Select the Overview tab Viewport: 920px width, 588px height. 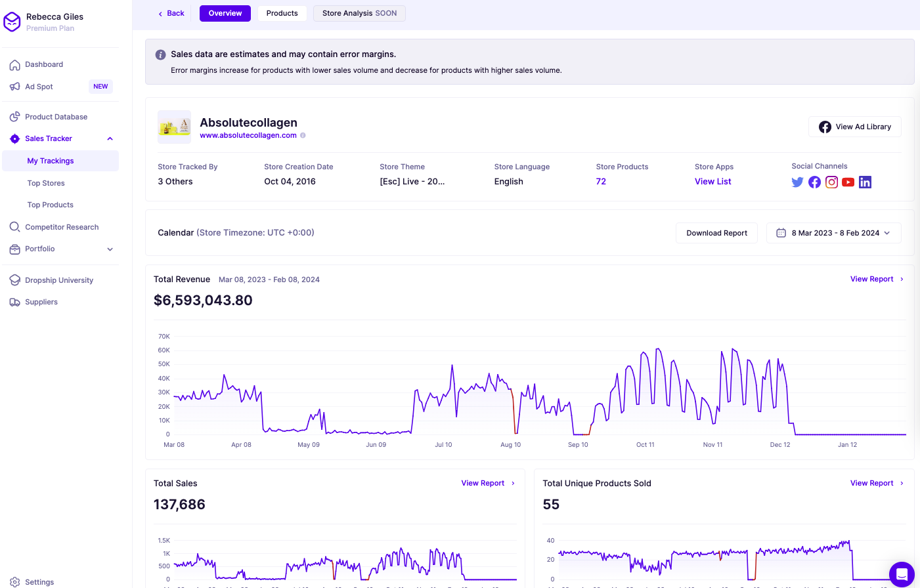(x=225, y=13)
